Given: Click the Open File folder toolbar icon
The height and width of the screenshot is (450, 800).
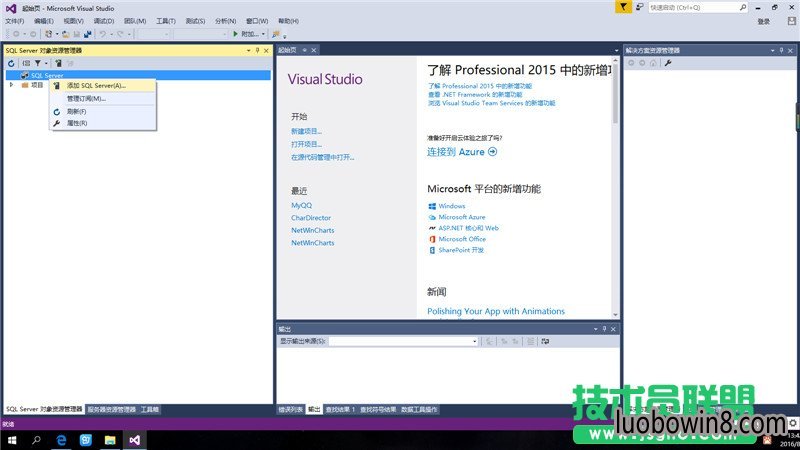Looking at the screenshot, I should point(66,34).
